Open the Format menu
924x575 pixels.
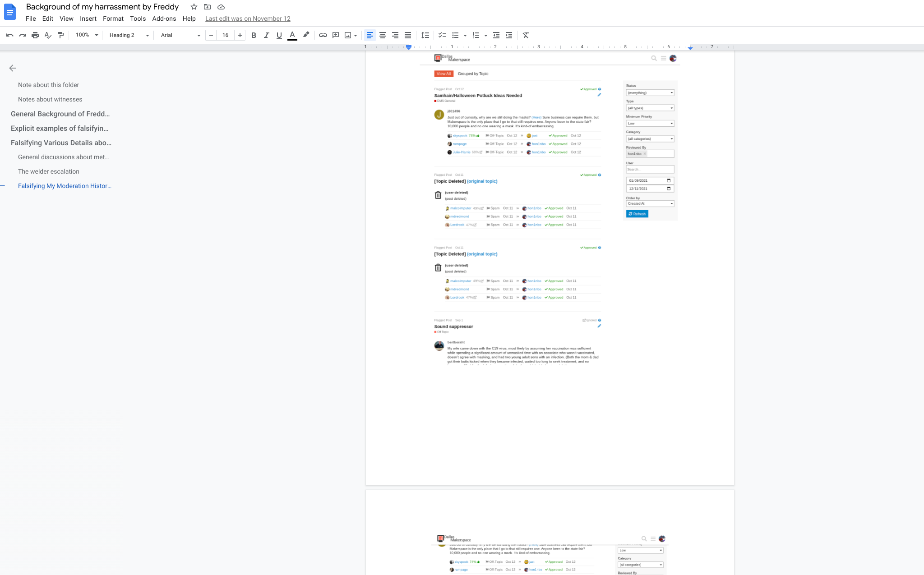tap(113, 18)
